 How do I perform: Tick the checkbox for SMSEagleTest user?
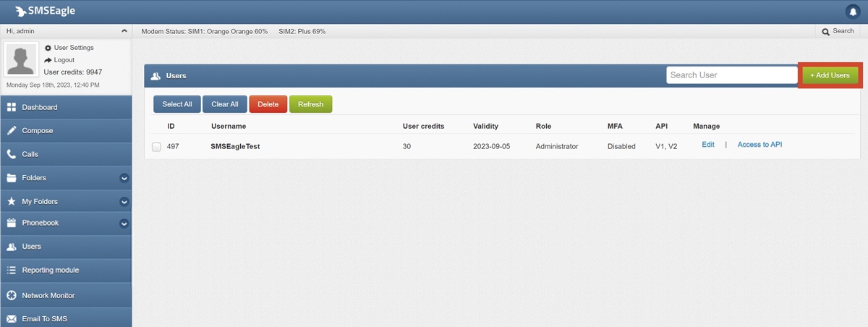coord(156,147)
